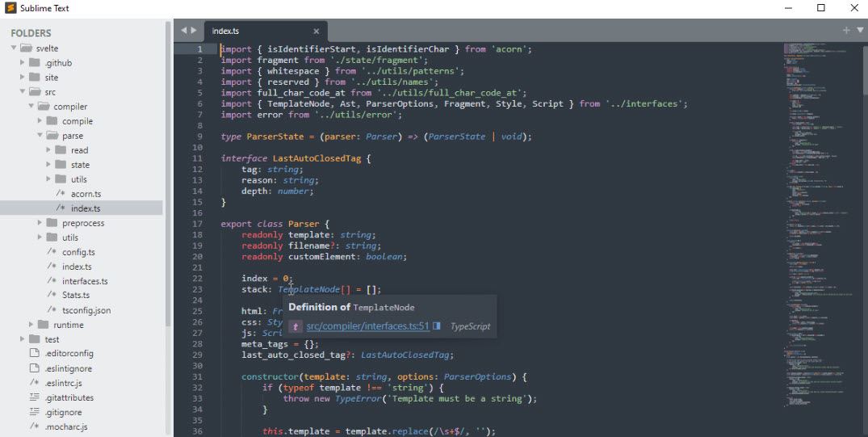This screenshot has height=437, width=868.
Task: Click the runtime folder icon
Action: click(x=43, y=325)
